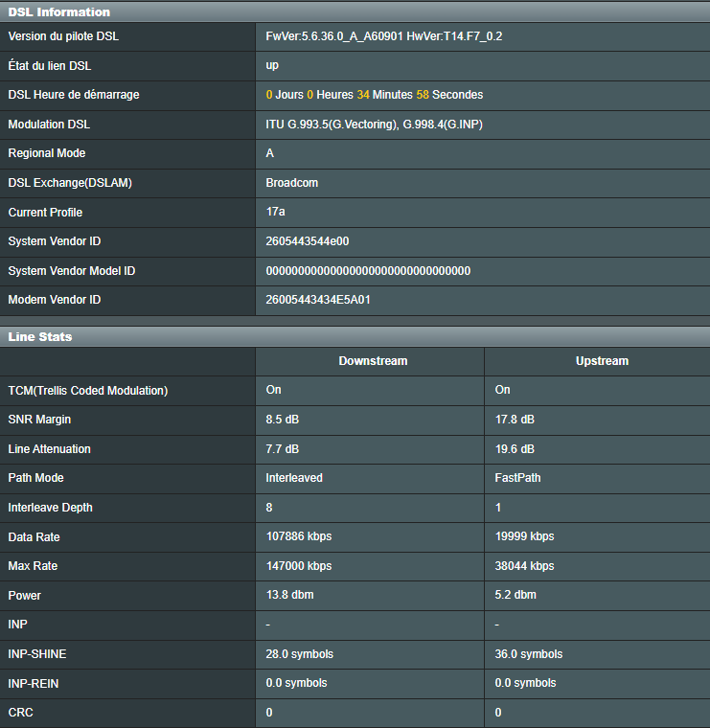
Task: Click the DSL uptime value with 34 Minutes
Action: (374, 95)
